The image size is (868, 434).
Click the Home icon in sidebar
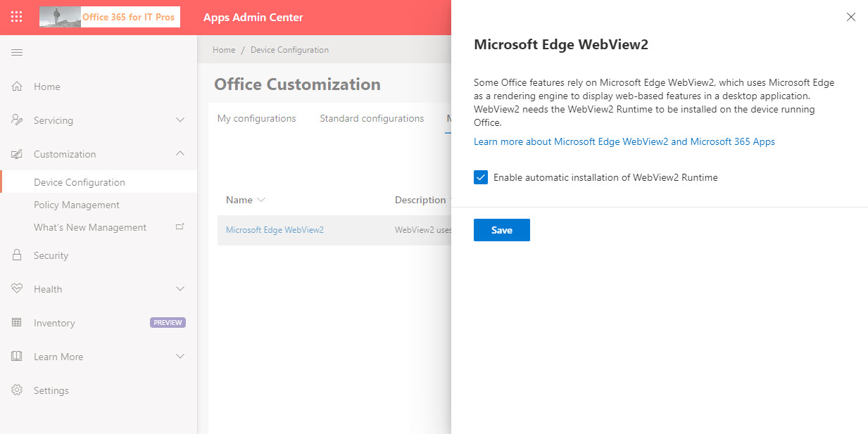(17, 87)
